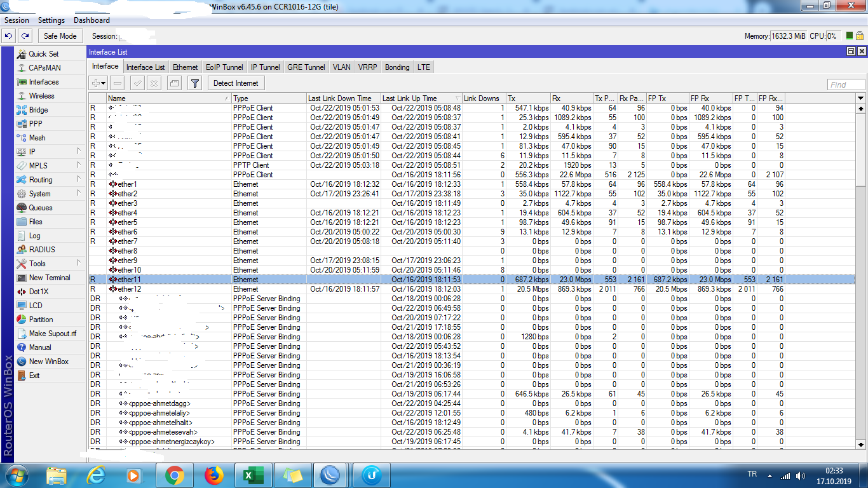Expand the IP submenu
Image resolution: width=868 pixels, height=488 pixels.
coord(32,151)
